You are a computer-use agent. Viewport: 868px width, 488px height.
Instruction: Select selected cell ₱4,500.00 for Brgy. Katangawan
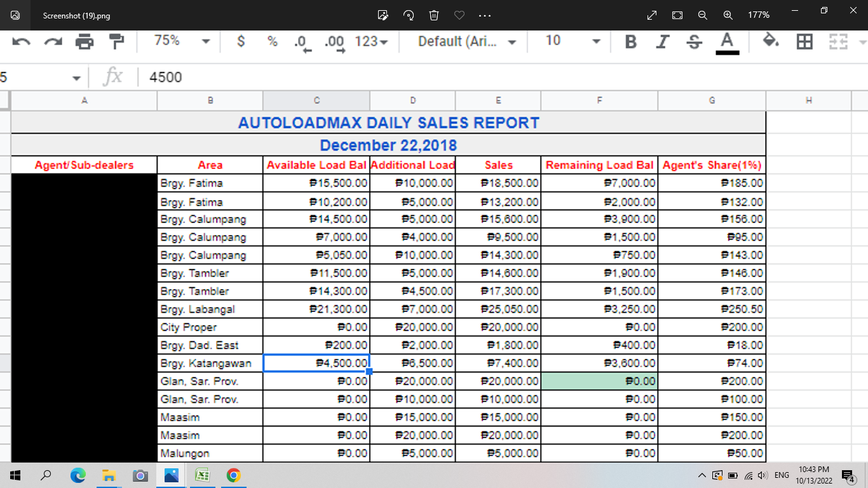316,363
